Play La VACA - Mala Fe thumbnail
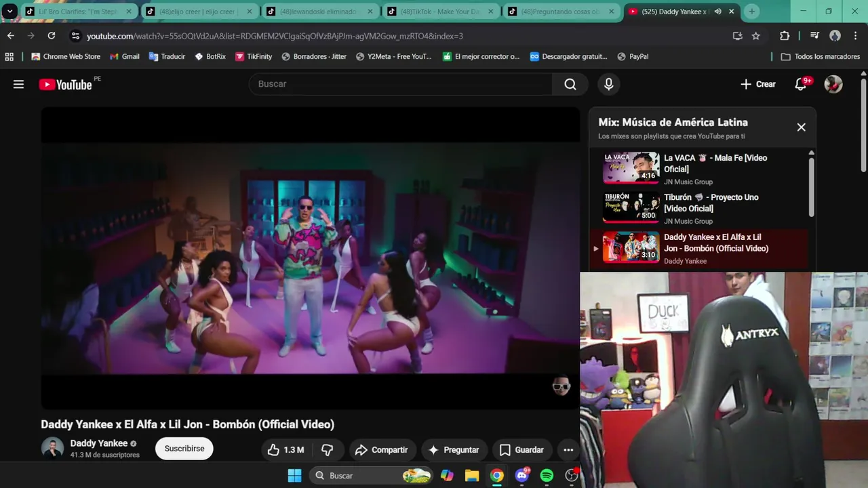868x488 pixels. pyautogui.click(x=631, y=167)
